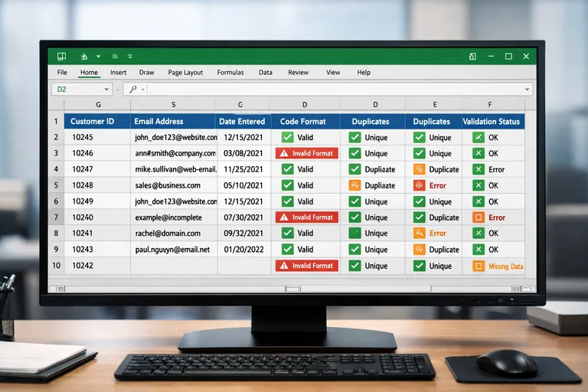Click the green X icon beside OK in row 2
588x392 pixels.
479,137
